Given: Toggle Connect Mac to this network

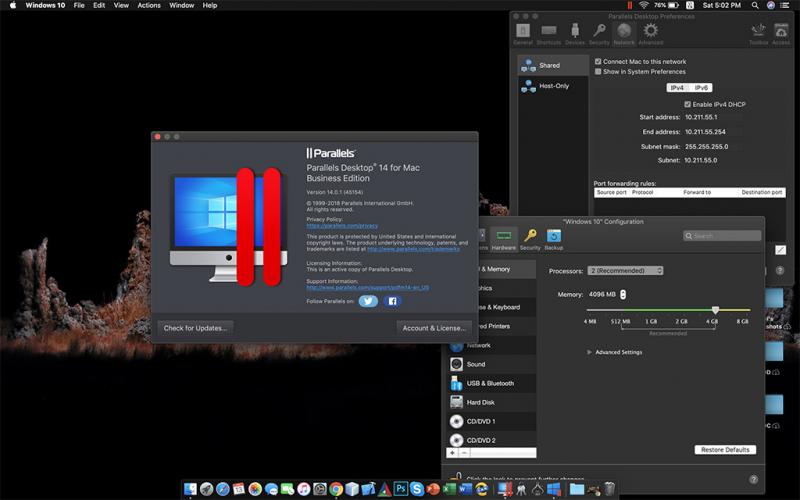Looking at the screenshot, I should pyautogui.click(x=598, y=61).
